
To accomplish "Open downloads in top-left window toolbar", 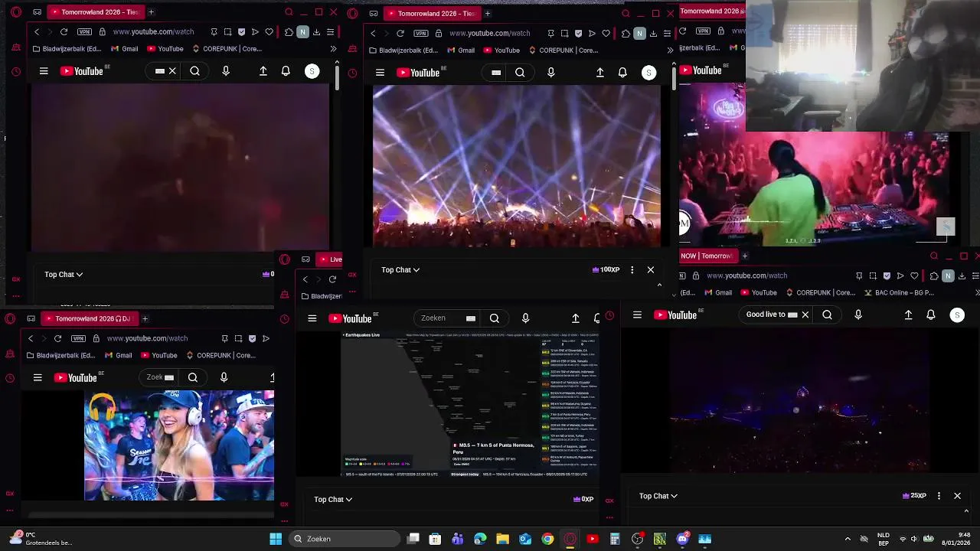I will [316, 32].
